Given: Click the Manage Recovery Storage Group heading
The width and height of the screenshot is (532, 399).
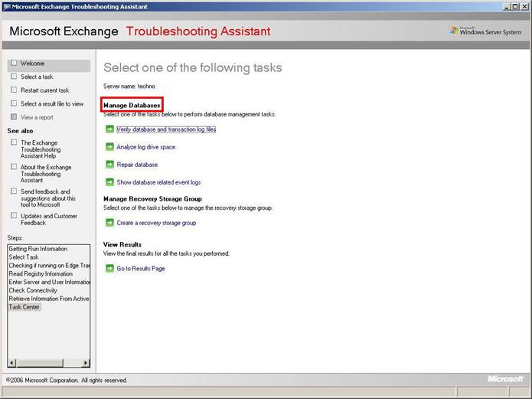Looking at the screenshot, I should [x=152, y=199].
